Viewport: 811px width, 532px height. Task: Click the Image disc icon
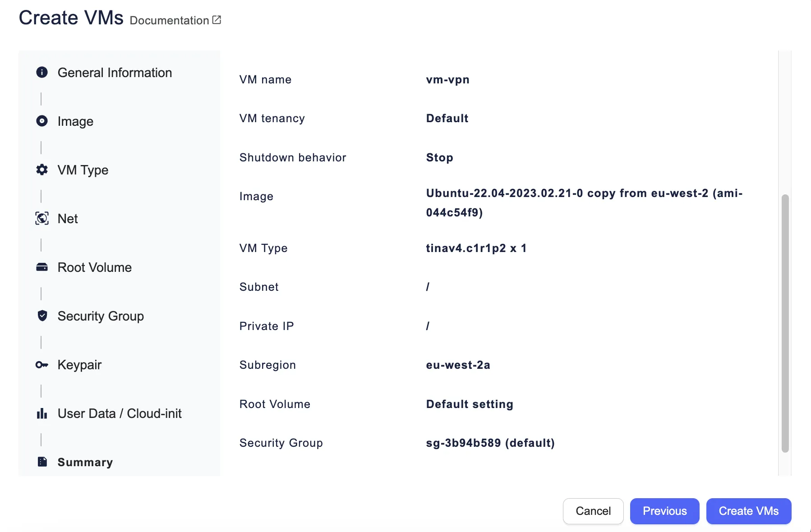[42, 121]
